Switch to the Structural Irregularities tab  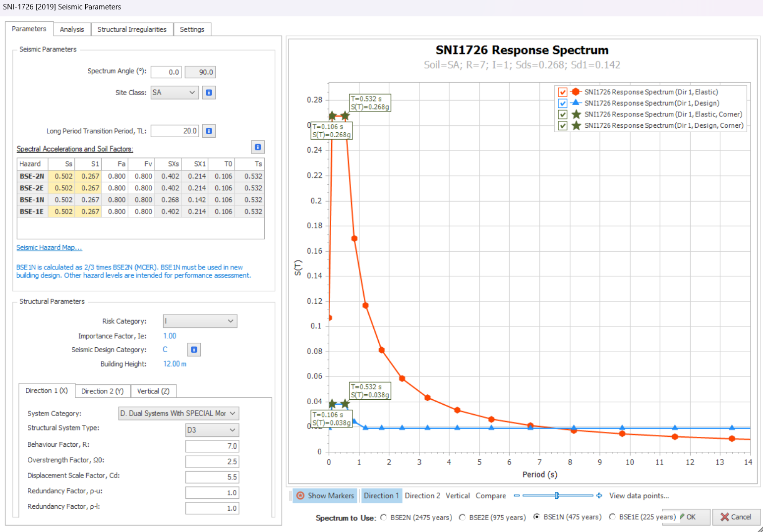click(132, 30)
